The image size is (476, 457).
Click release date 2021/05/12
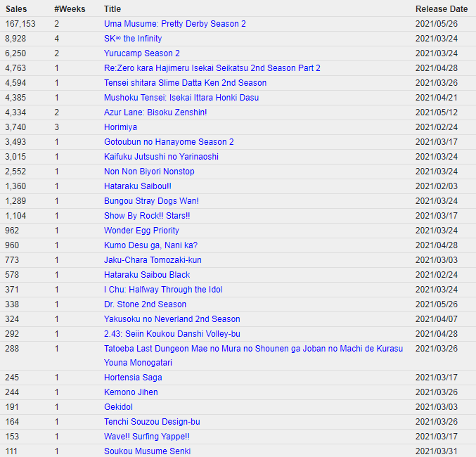click(x=436, y=112)
